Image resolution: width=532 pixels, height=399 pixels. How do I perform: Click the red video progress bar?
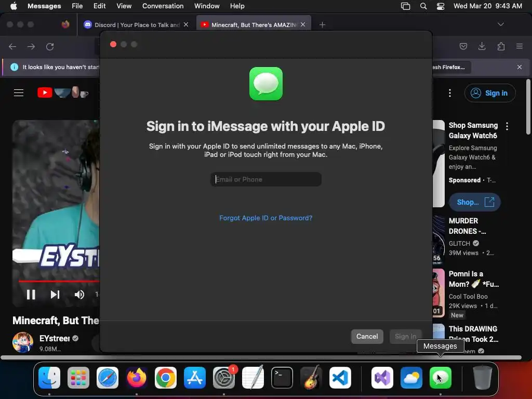[x=59, y=281]
